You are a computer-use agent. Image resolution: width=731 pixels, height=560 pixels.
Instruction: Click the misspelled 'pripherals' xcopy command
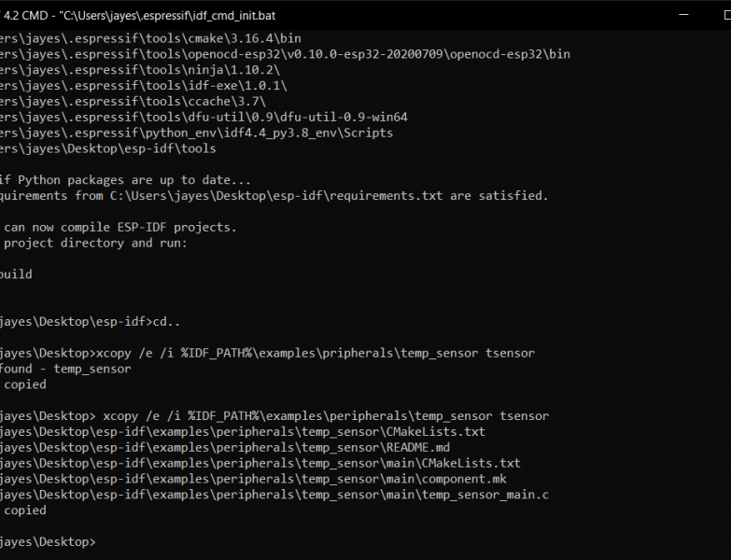click(x=271, y=353)
